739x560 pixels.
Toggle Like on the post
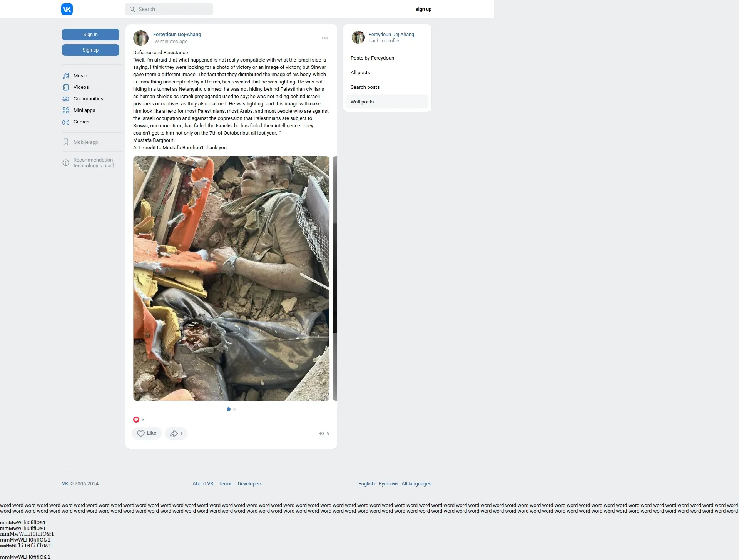tap(147, 433)
